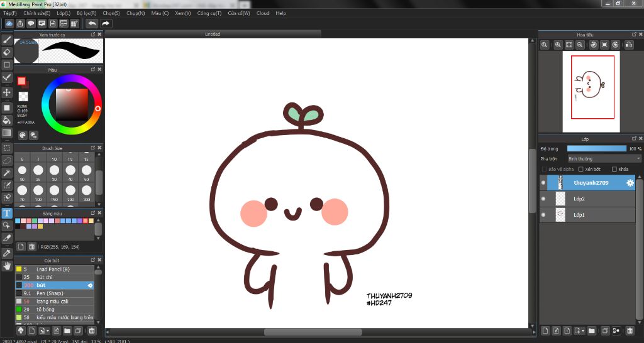Screen dimensions: 644x343
Task: Open the Lớp(L) menu
Action: coord(64,13)
